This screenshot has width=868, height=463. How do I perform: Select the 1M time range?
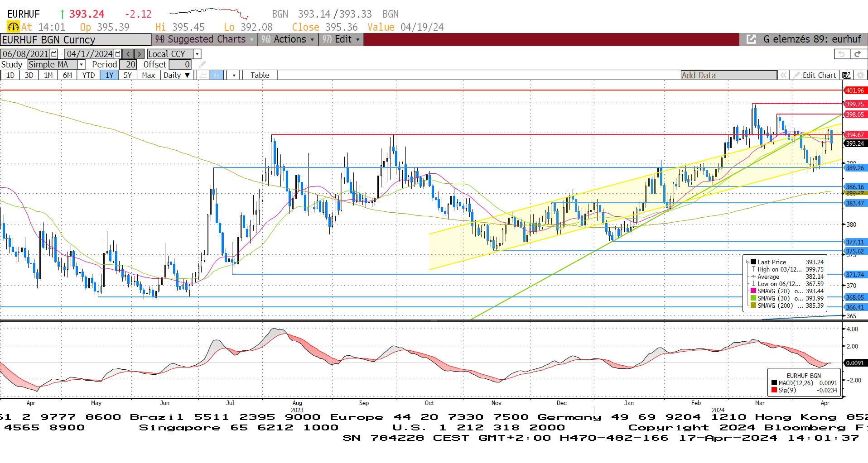pyautogui.click(x=48, y=75)
